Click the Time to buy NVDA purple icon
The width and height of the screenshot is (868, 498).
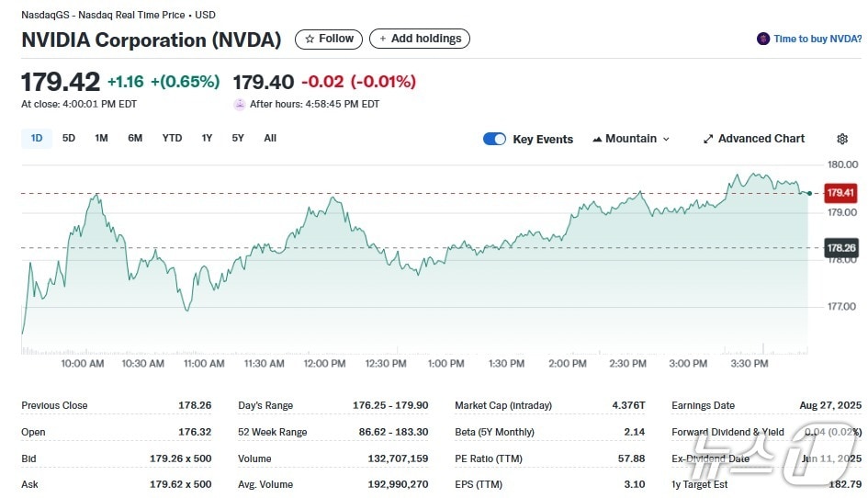pos(762,39)
